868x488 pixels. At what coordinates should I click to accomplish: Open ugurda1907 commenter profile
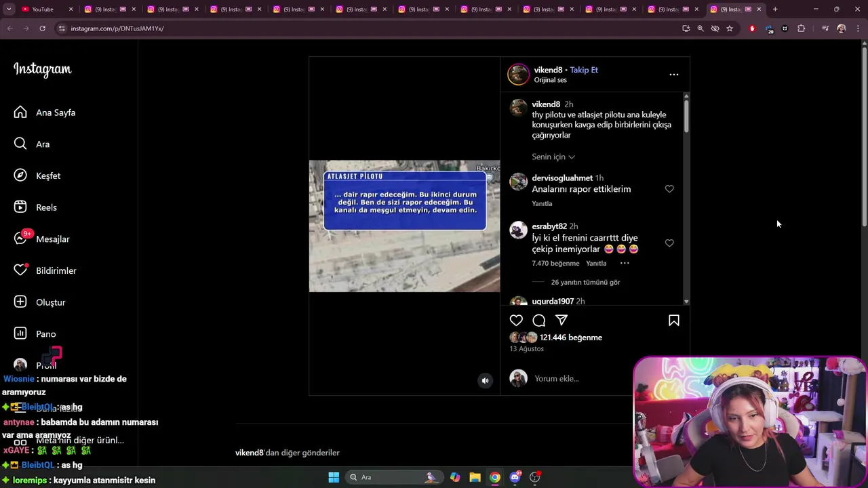point(553,301)
